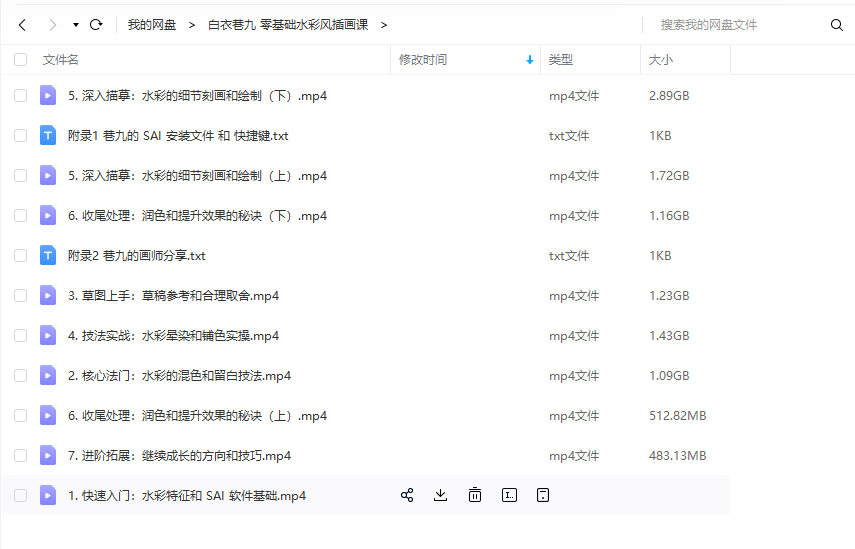Click the 修改时间 sort arrow
Image resolution: width=855 pixels, height=549 pixels.
point(529,60)
